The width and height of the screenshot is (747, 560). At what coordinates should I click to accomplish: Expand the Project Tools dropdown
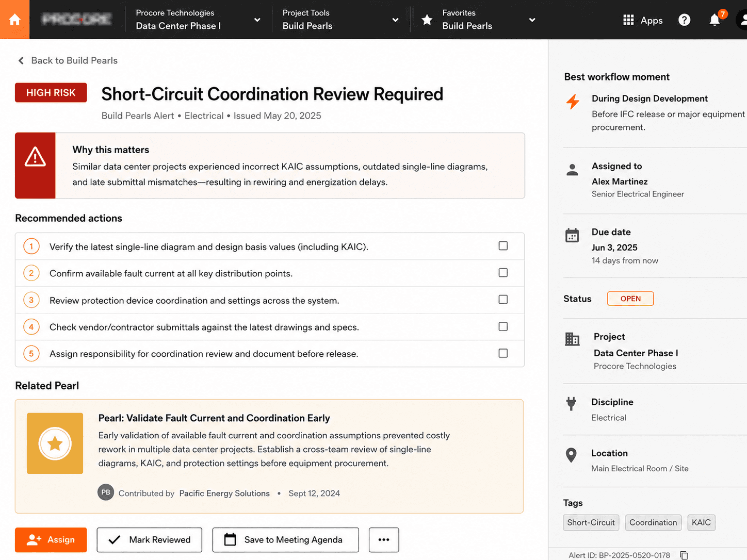pyautogui.click(x=395, y=20)
